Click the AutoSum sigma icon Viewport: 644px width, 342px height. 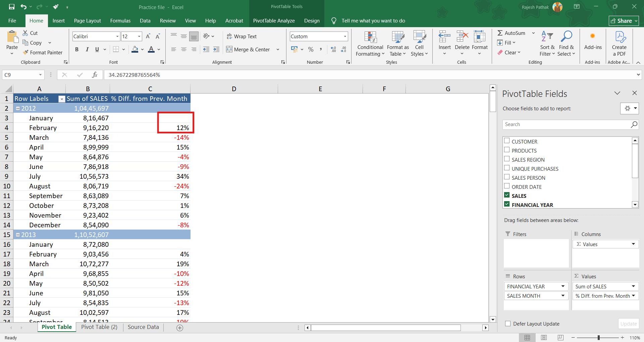[x=500, y=33]
